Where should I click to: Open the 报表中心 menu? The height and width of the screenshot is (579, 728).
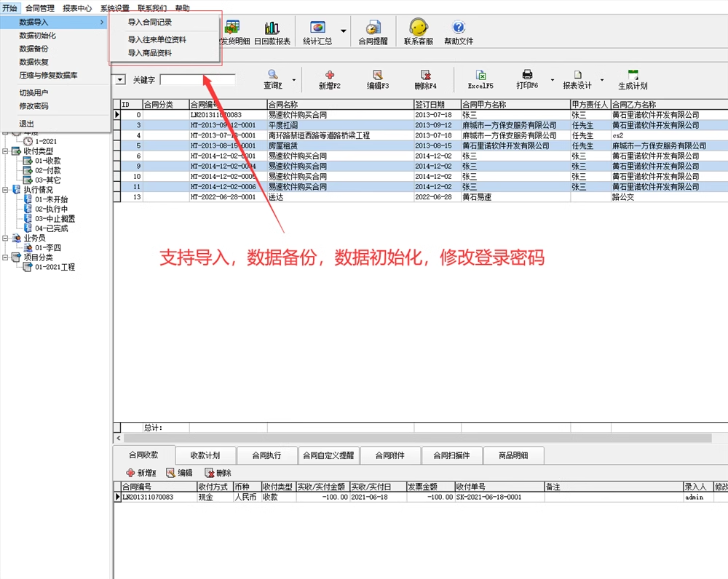pyautogui.click(x=77, y=8)
